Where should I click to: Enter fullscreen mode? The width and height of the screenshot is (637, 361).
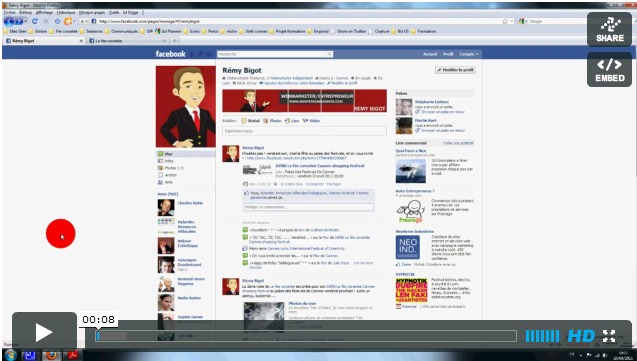pyautogui.click(x=609, y=336)
